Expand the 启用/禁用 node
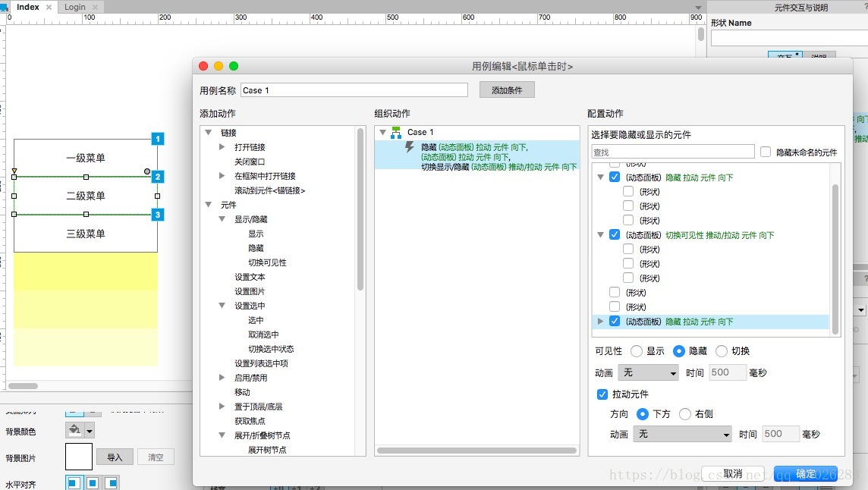868x490 pixels. 222,377
